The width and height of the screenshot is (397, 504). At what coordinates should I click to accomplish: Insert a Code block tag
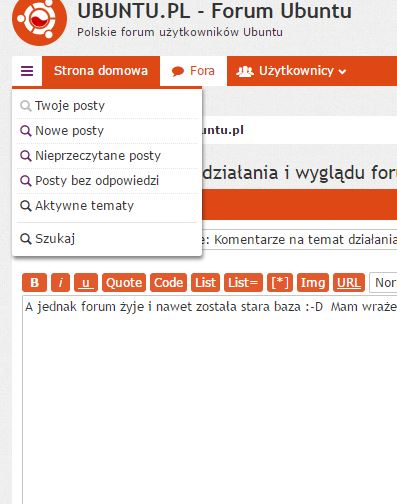pos(168,283)
